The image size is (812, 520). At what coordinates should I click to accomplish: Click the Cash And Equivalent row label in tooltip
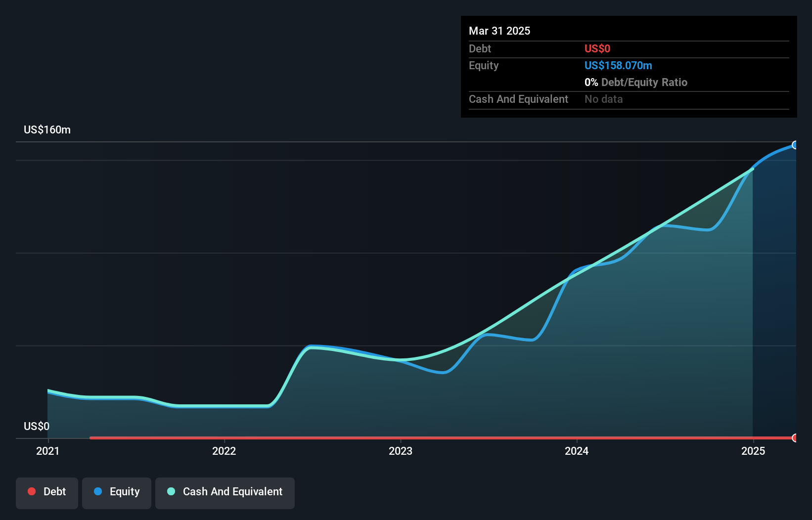(x=519, y=99)
